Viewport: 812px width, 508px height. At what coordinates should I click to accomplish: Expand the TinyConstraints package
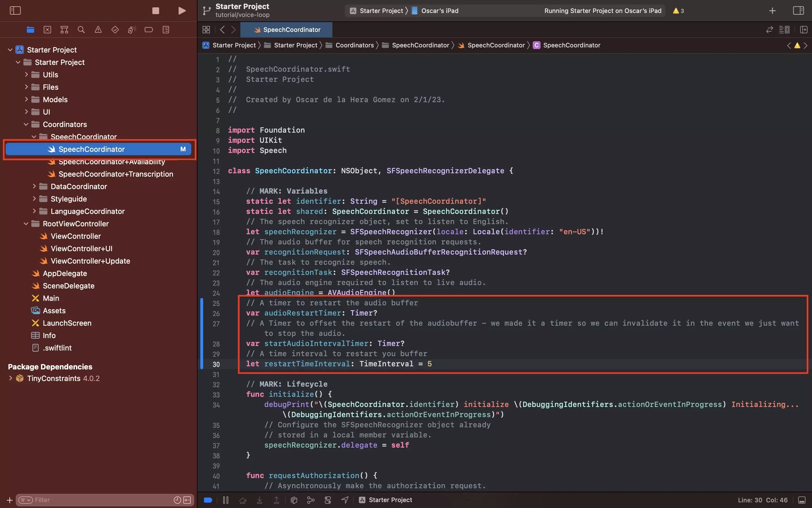10,378
